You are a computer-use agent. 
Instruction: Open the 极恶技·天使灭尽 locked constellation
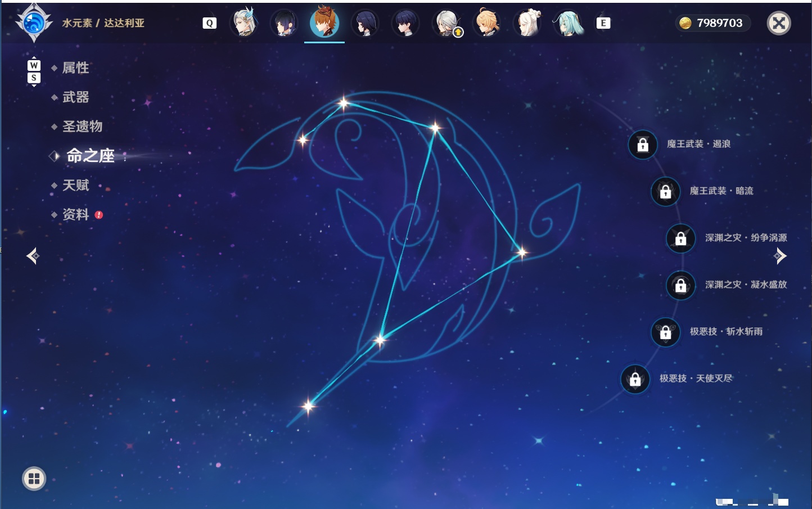click(x=635, y=379)
